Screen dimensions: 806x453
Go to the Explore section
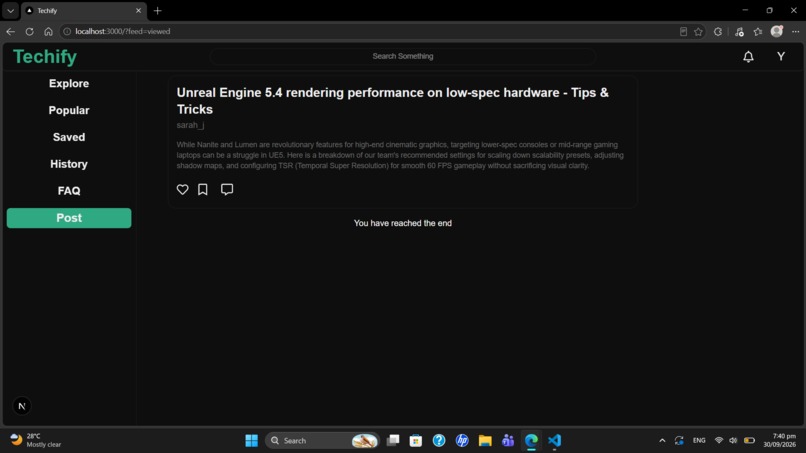pyautogui.click(x=69, y=83)
